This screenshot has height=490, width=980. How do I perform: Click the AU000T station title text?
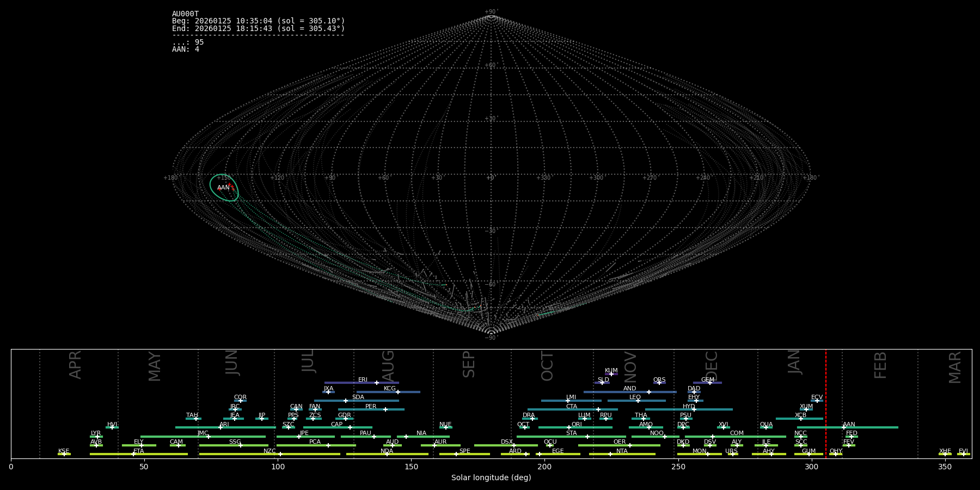(x=185, y=14)
